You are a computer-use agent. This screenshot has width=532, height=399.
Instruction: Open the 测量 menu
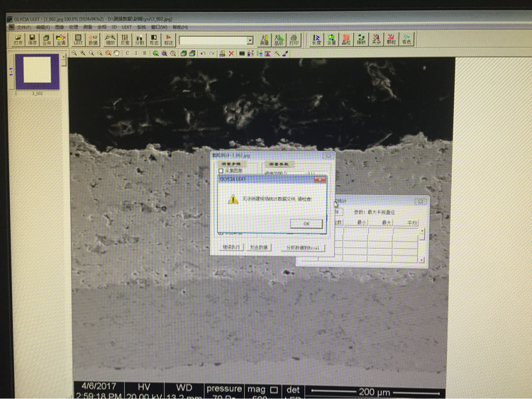(87, 27)
